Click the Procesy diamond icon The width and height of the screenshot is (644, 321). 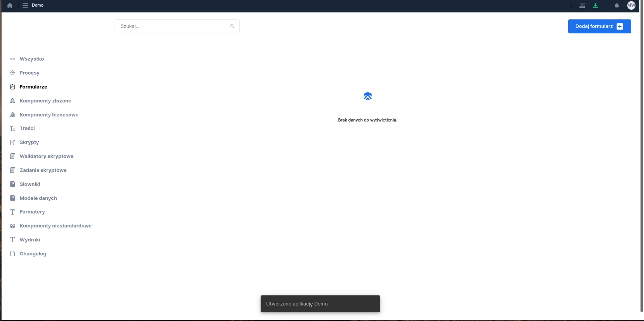coord(12,73)
